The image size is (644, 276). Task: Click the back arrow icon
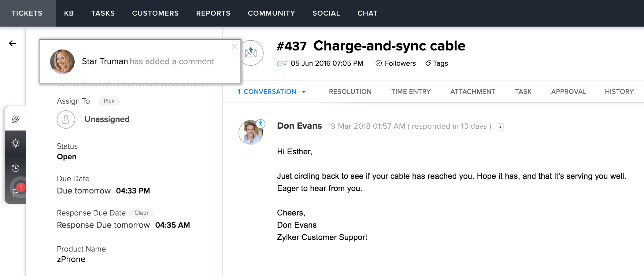pyautogui.click(x=13, y=43)
